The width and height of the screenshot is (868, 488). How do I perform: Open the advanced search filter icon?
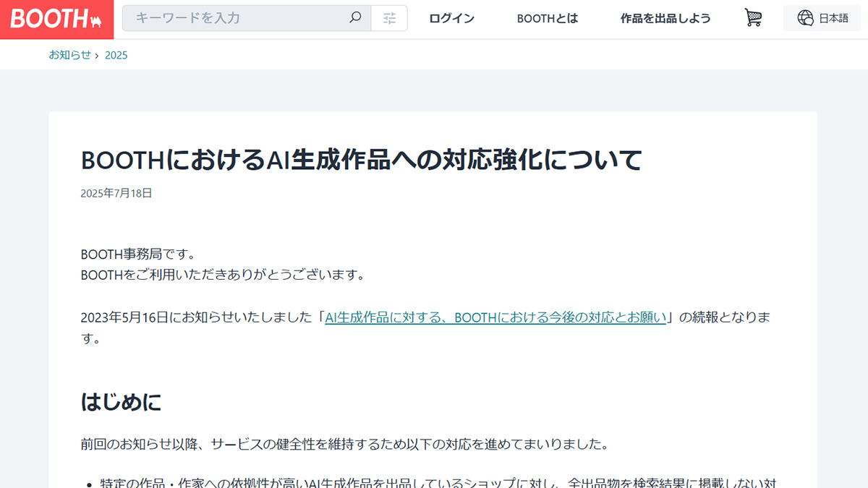389,17
